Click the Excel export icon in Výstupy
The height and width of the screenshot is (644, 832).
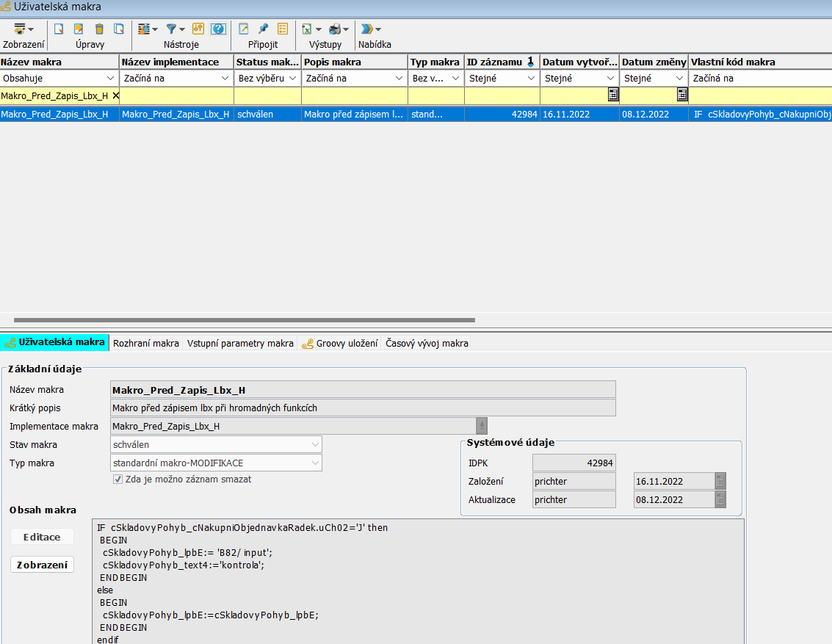coord(307,29)
